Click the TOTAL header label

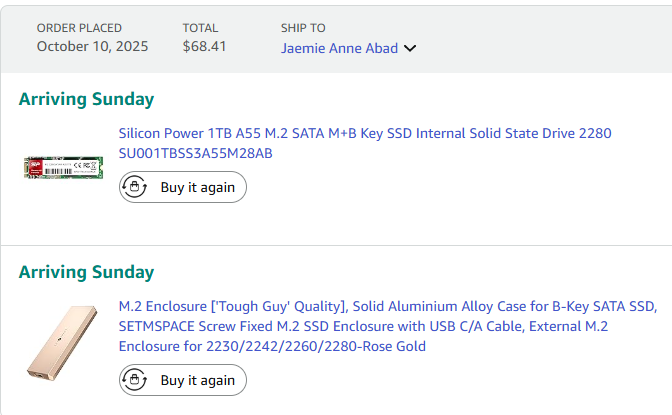200,28
